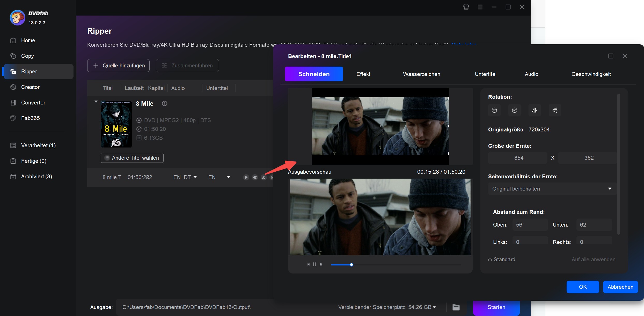Click the Laufzeit column header
This screenshot has width=644, height=316.
tap(134, 88)
